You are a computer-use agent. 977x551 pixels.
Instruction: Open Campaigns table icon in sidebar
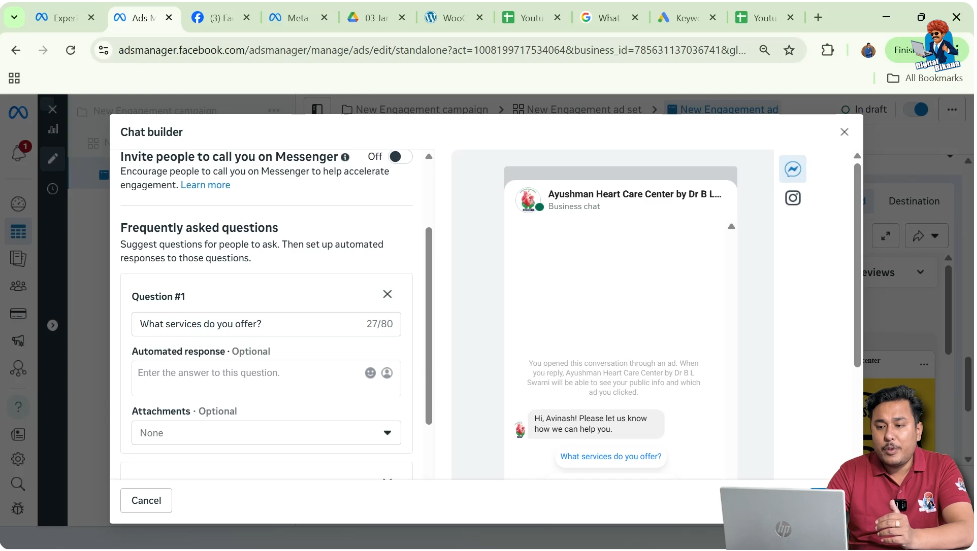[x=18, y=232]
